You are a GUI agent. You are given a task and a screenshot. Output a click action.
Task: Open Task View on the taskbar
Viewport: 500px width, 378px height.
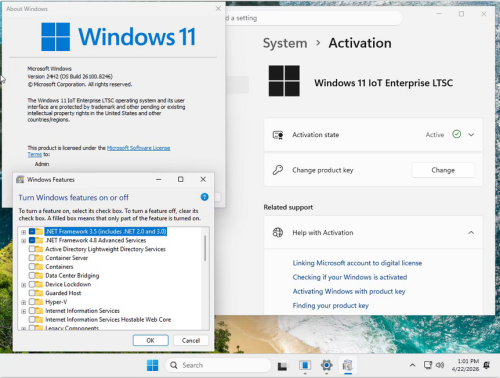282,366
